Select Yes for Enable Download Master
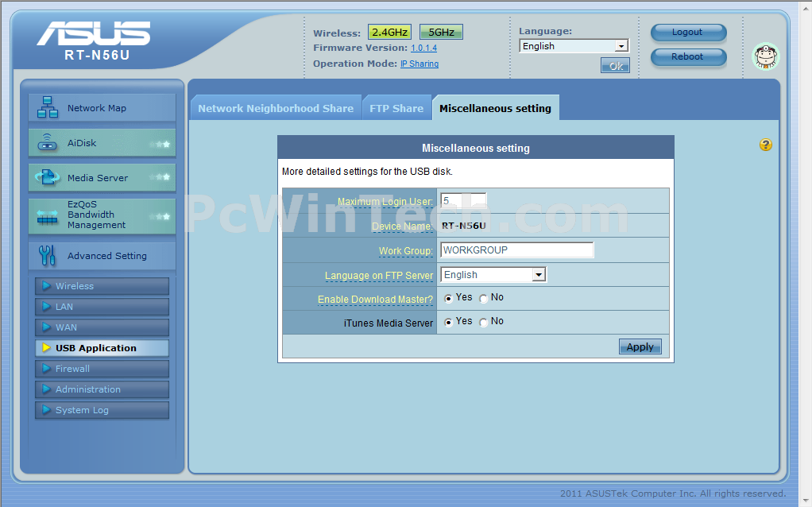 tap(448, 298)
